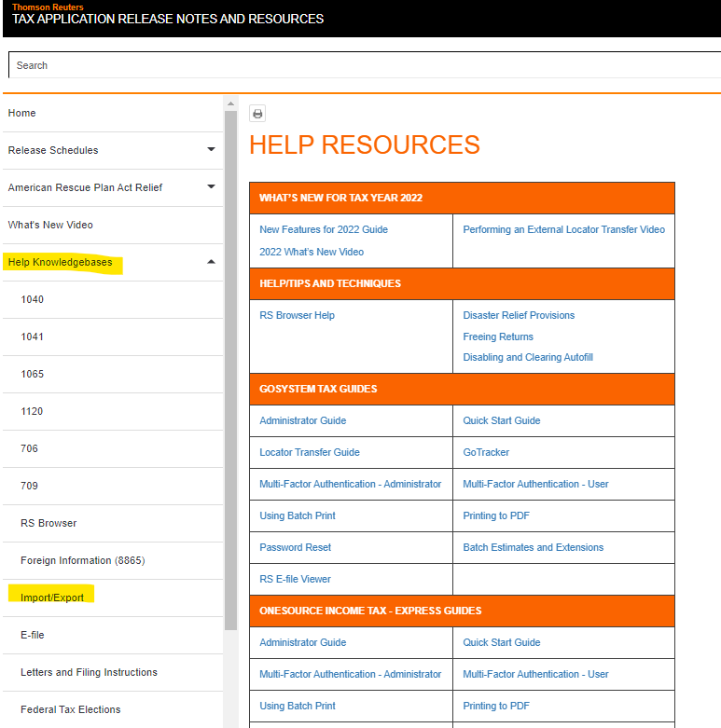Screen dimensions: 721x728
Task: Open GoSystem Multi-Factor Authentication - Administrator link
Action: point(351,484)
